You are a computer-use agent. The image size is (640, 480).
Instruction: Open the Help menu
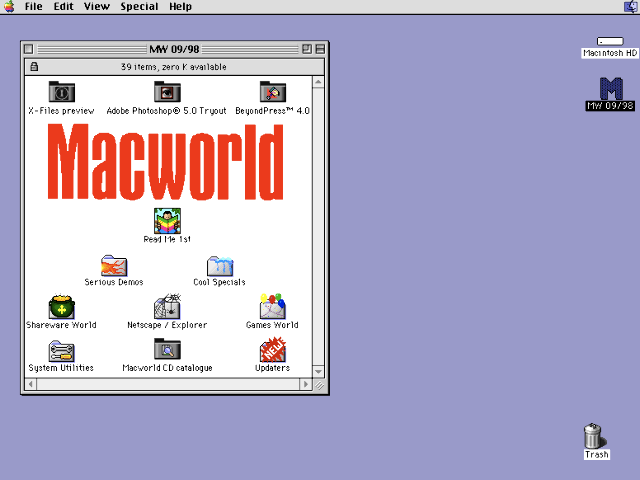click(180, 7)
